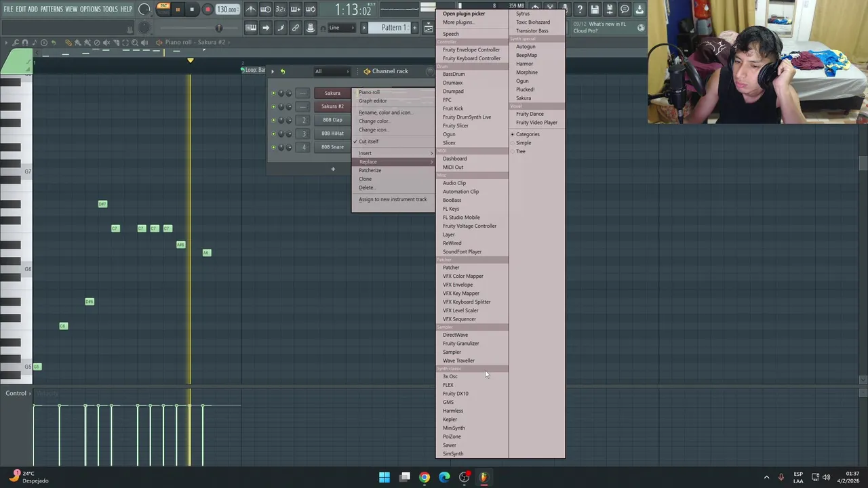Expand the Replace submenu
The height and width of the screenshot is (488, 868).
[393, 162]
